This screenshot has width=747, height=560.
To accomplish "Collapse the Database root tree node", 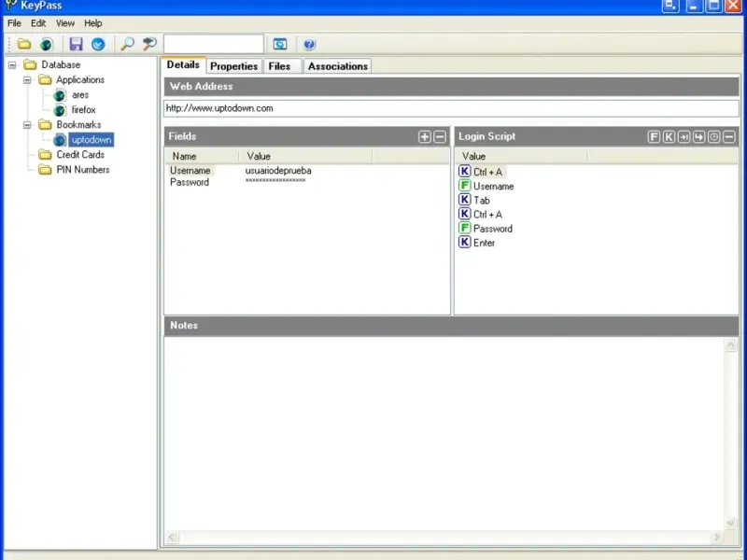I will [12, 64].
